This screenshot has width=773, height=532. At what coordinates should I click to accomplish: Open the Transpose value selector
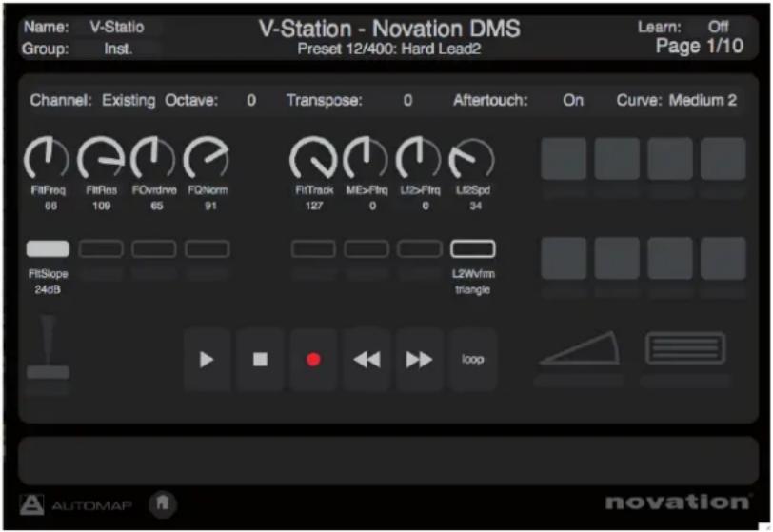tap(407, 100)
